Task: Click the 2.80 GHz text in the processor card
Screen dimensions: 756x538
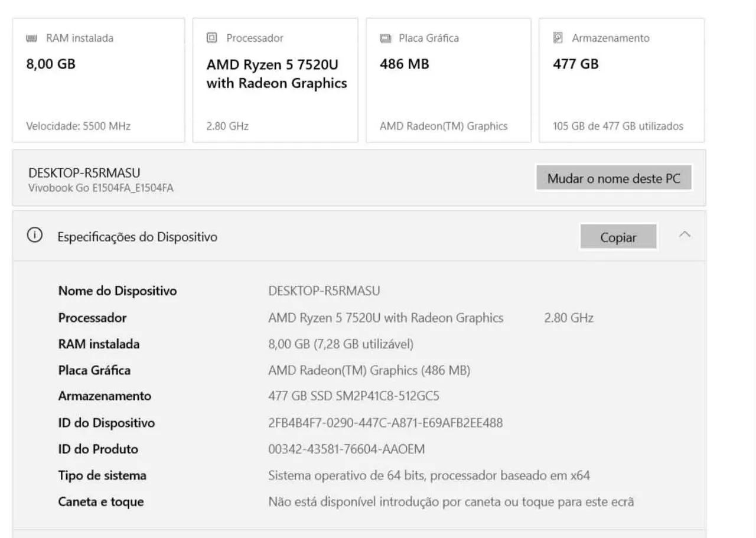Action: (x=227, y=126)
